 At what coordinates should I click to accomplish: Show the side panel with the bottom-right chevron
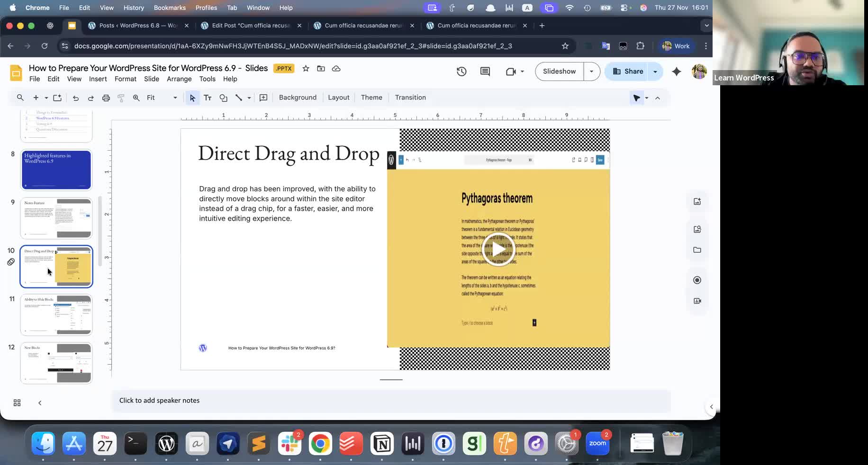tap(711, 407)
